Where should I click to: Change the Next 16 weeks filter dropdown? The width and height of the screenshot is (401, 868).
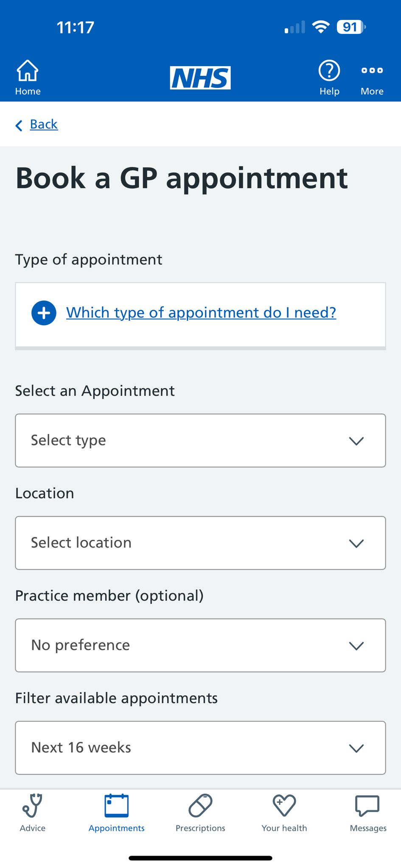pos(200,748)
